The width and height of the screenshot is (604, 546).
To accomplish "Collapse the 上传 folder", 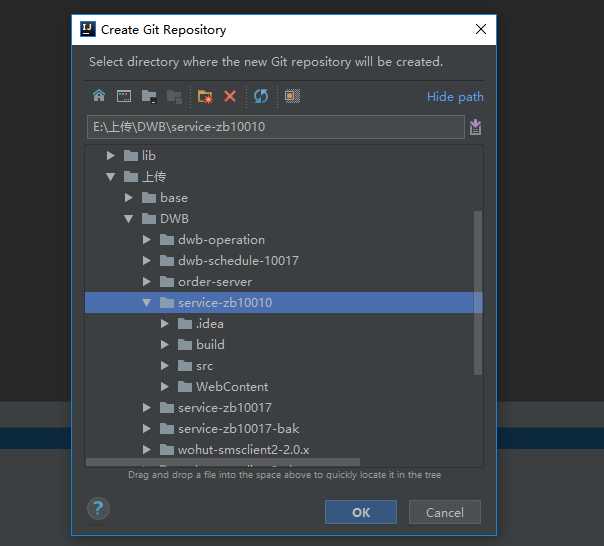I will click(111, 176).
